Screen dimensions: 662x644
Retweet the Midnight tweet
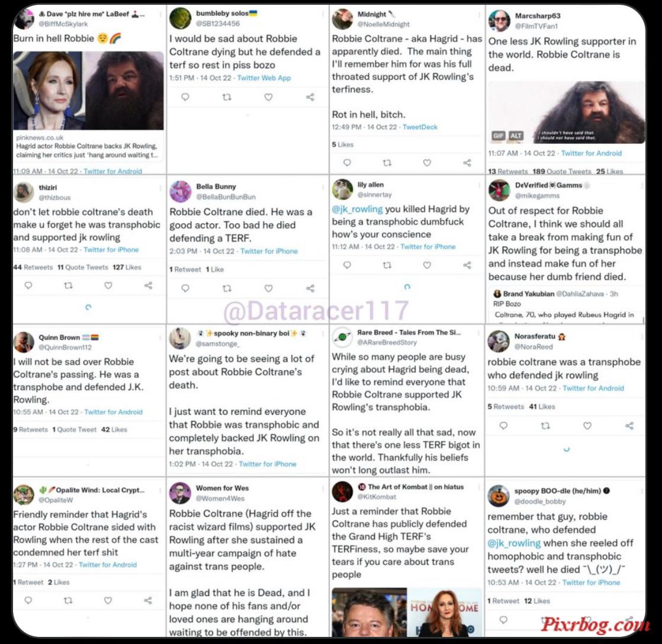387,163
